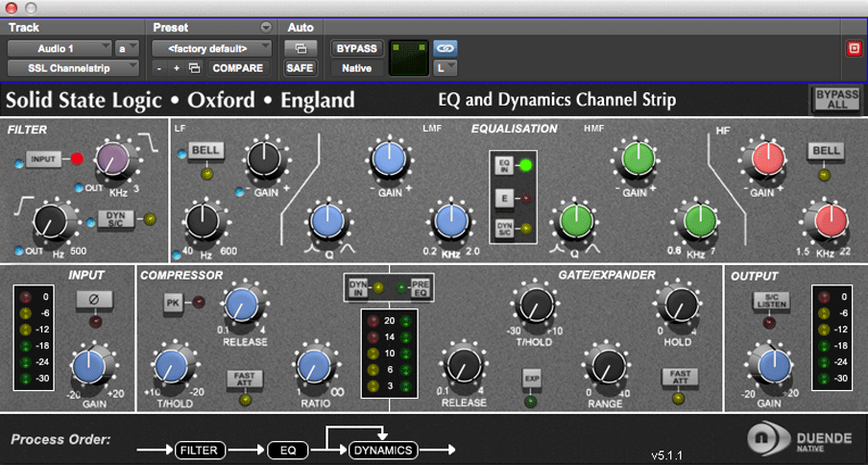Click the SAFE button
The height and width of the screenshot is (465, 868).
tap(301, 68)
